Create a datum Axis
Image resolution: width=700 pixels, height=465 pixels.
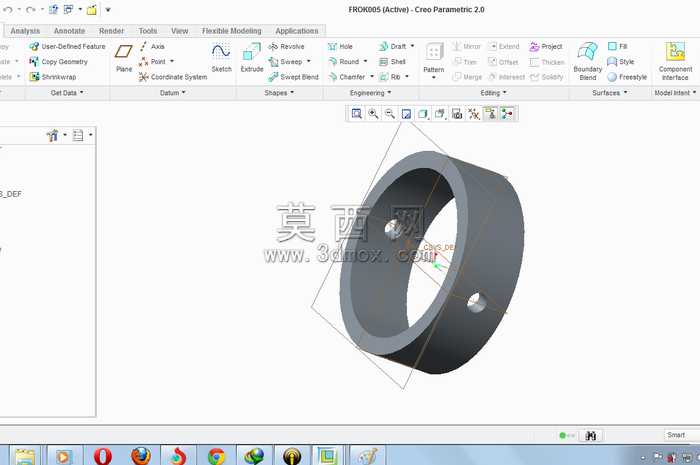pos(152,46)
